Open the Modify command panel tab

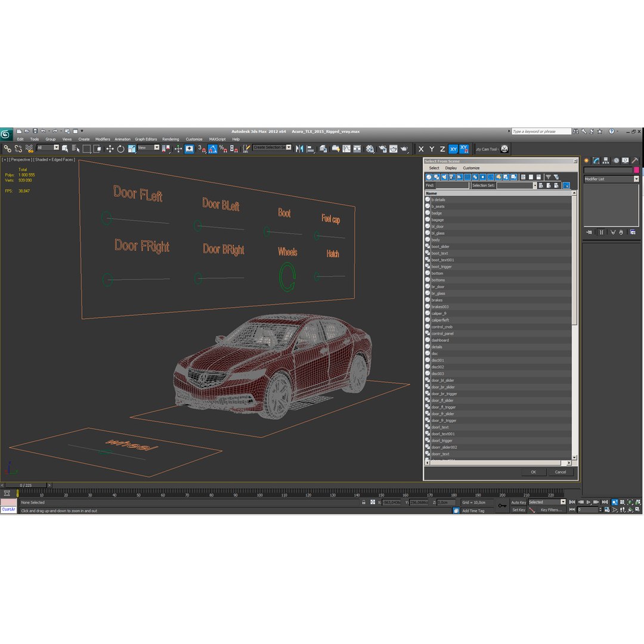[x=596, y=160]
